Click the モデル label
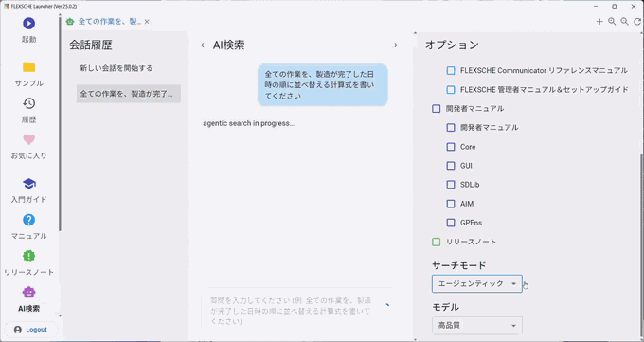This screenshot has width=644, height=342. pos(446,307)
